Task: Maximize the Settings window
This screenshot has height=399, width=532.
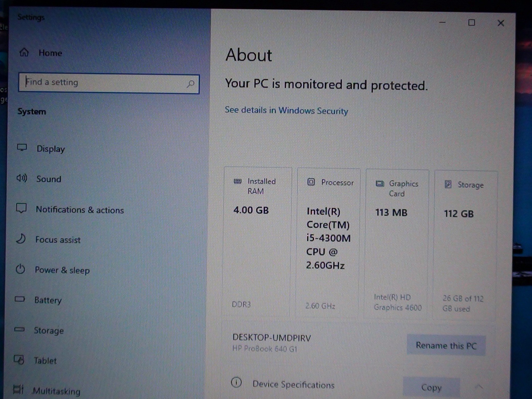Action: point(471,23)
